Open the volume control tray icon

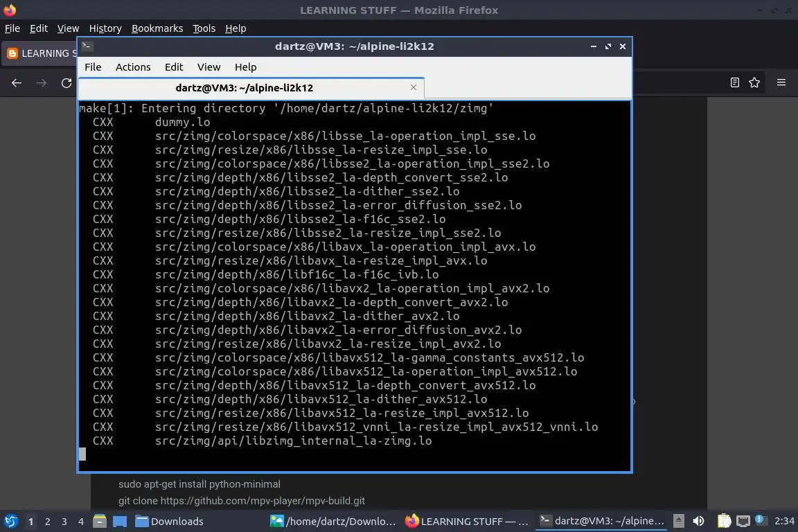(x=698, y=521)
